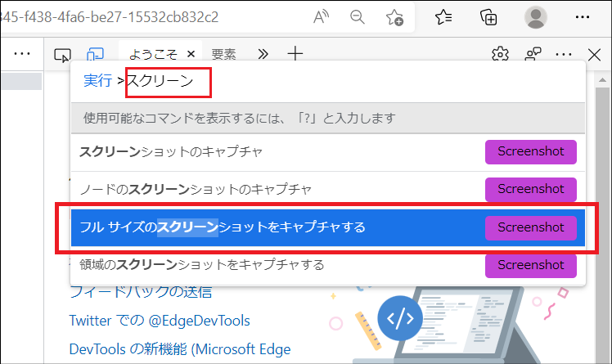Open DevTools settings gear

[500, 55]
